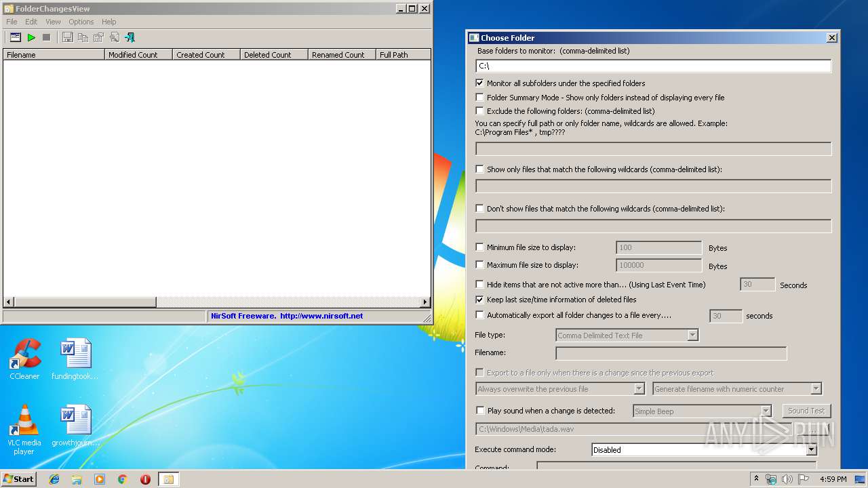Open VLC media player desktop shortcut
The width and height of the screenshot is (868, 488).
pos(24,430)
